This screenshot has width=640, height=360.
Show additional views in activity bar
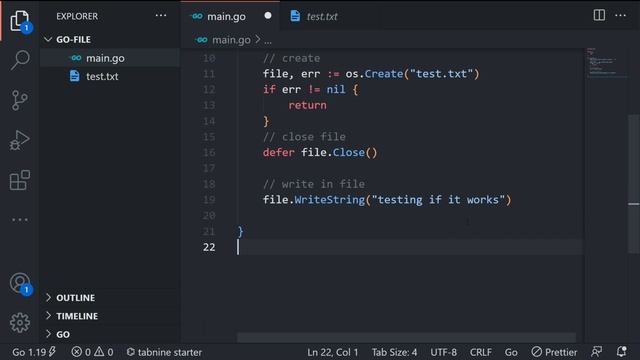pos(20,220)
